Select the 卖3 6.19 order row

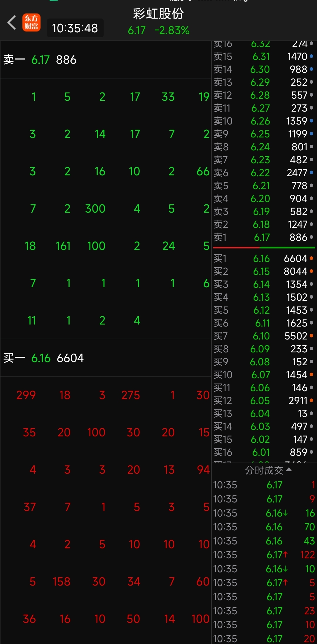(x=264, y=211)
